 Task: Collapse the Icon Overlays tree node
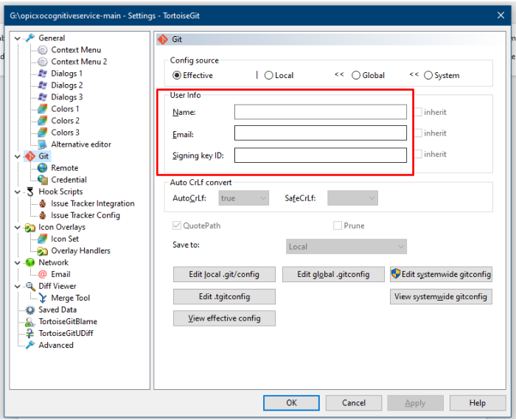point(18,227)
